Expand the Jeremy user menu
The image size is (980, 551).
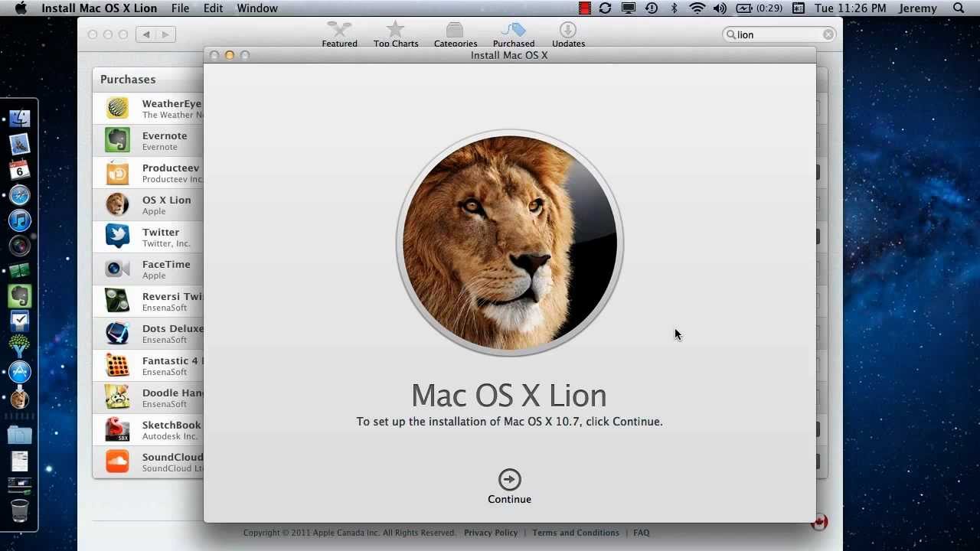pos(917,8)
